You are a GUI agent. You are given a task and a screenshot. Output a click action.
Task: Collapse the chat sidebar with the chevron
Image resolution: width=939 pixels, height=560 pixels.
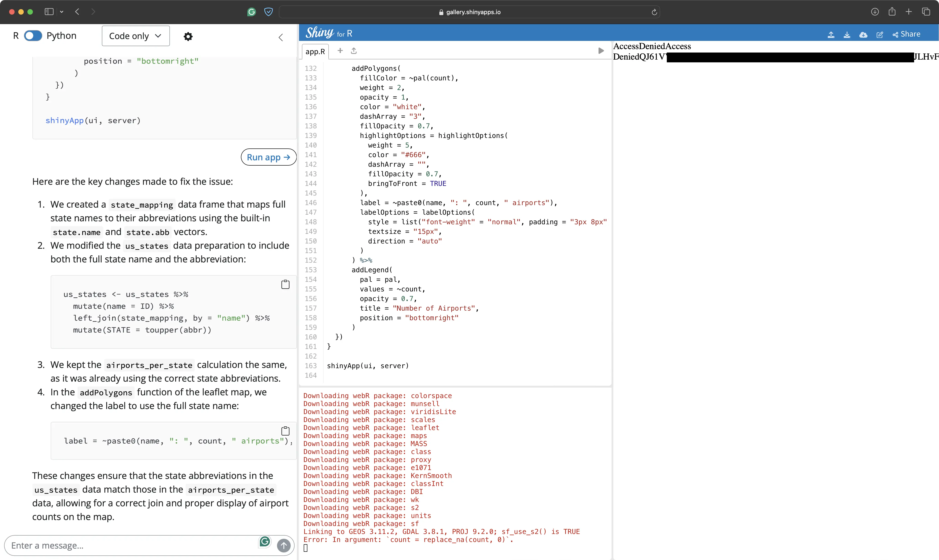(281, 37)
